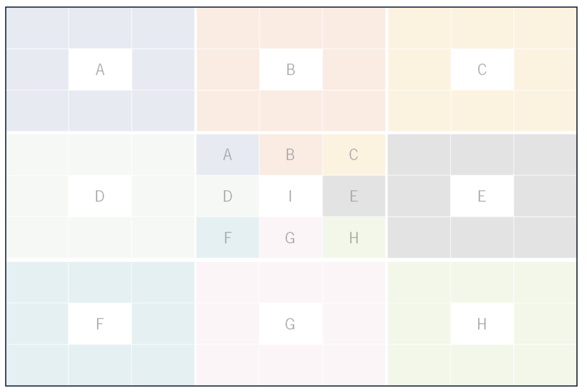Click white cell G in pink block
The width and height of the screenshot is (587, 392).
[291, 323]
